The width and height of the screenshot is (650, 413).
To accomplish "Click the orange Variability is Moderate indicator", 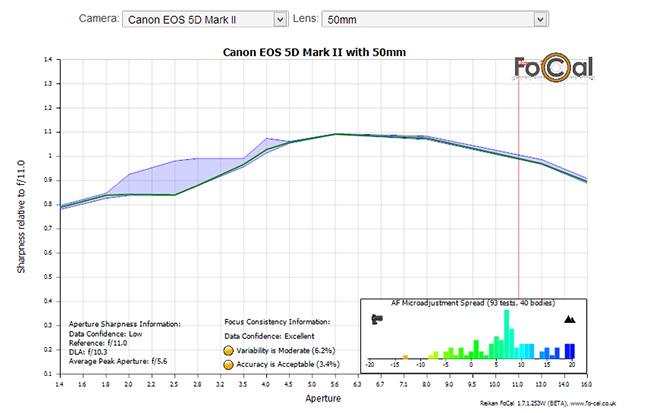I will click(x=229, y=351).
